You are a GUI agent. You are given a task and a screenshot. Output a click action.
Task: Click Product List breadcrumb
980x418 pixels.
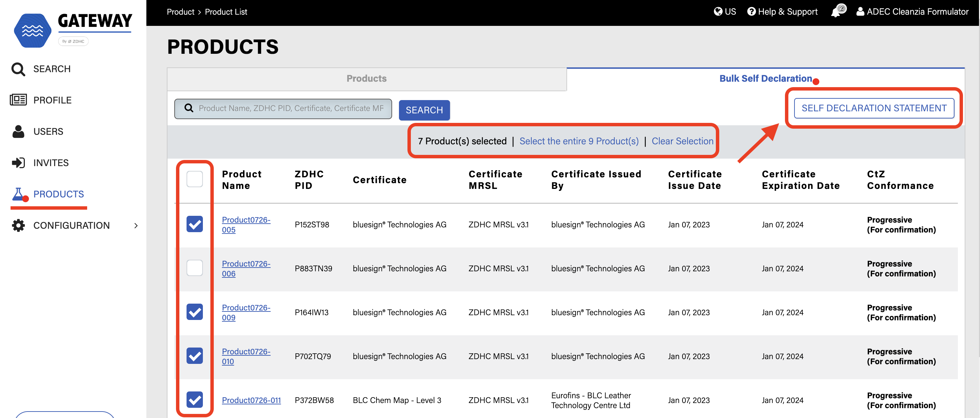click(x=226, y=12)
